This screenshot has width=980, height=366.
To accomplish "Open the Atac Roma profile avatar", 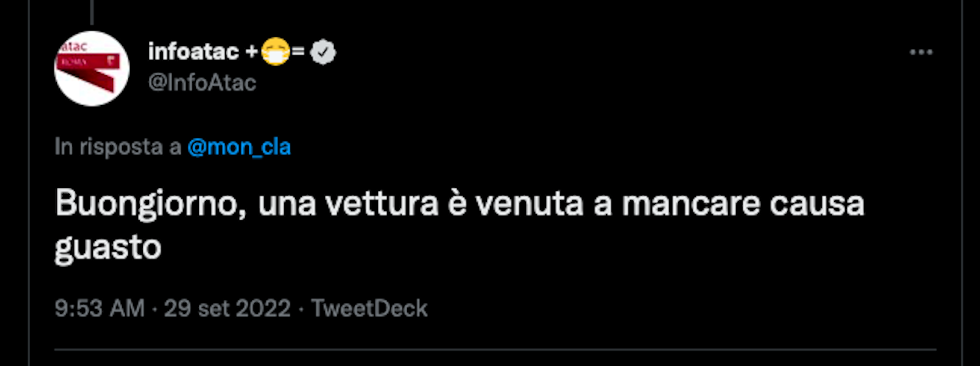I will tap(91, 69).
